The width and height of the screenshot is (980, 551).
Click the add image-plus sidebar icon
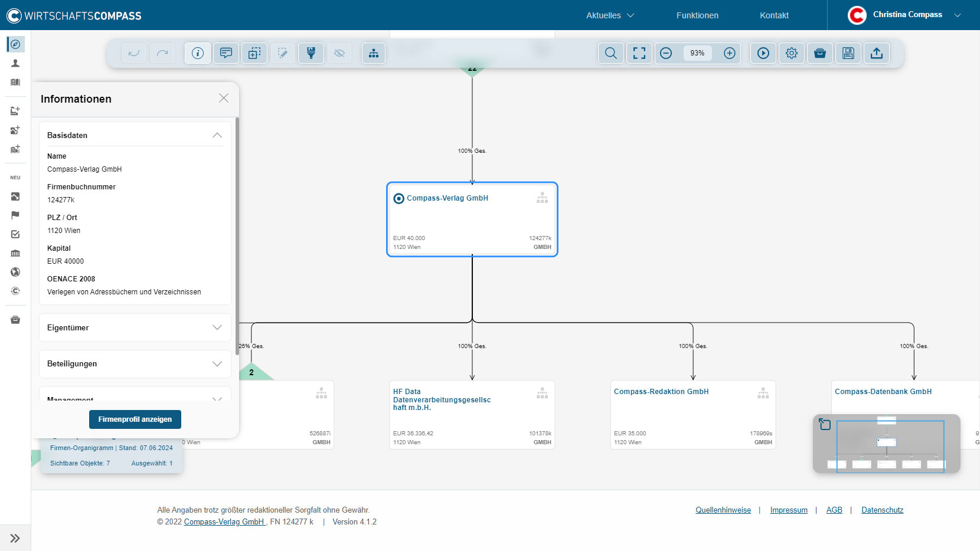(15, 130)
